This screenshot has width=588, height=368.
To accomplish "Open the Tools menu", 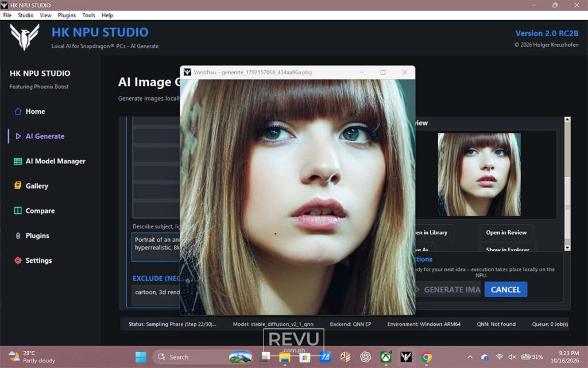I will tap(88, 16).
